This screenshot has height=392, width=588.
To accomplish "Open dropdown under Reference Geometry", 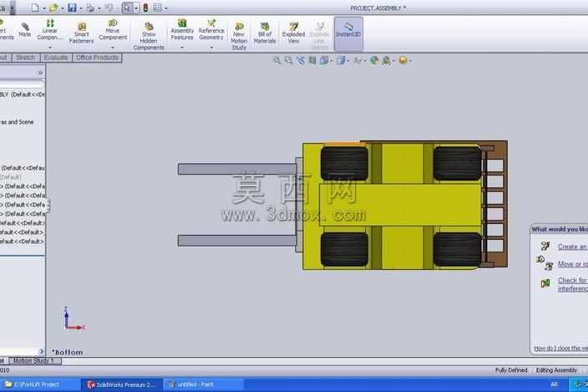I will pos(211,48).
